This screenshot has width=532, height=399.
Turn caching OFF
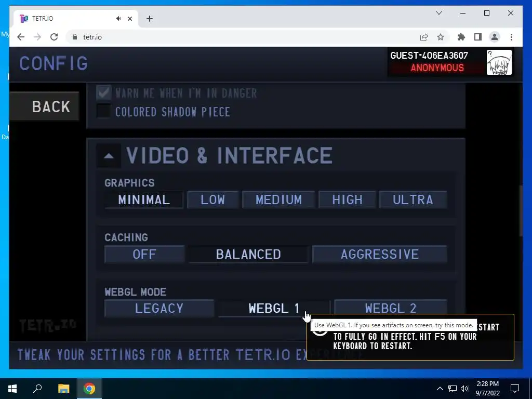[x=144, y=254]
